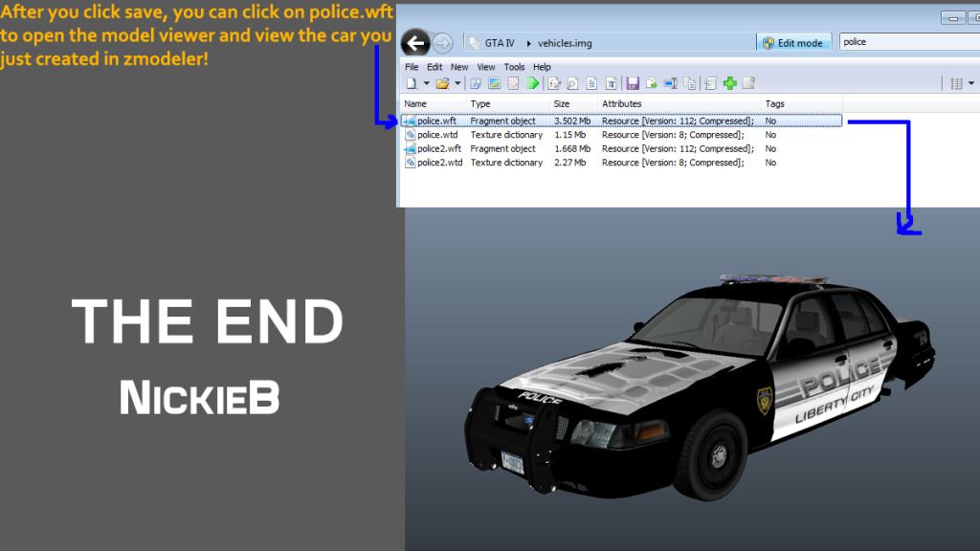Click the green play arrow toolbar icon
980x551 pixels.
point(533,83)
